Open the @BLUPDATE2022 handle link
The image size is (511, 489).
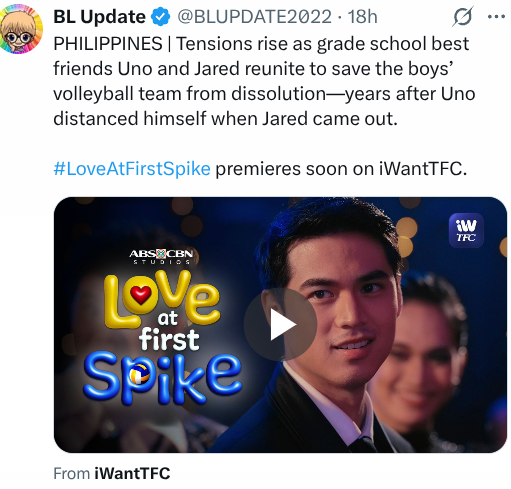(x=254, y=17)
